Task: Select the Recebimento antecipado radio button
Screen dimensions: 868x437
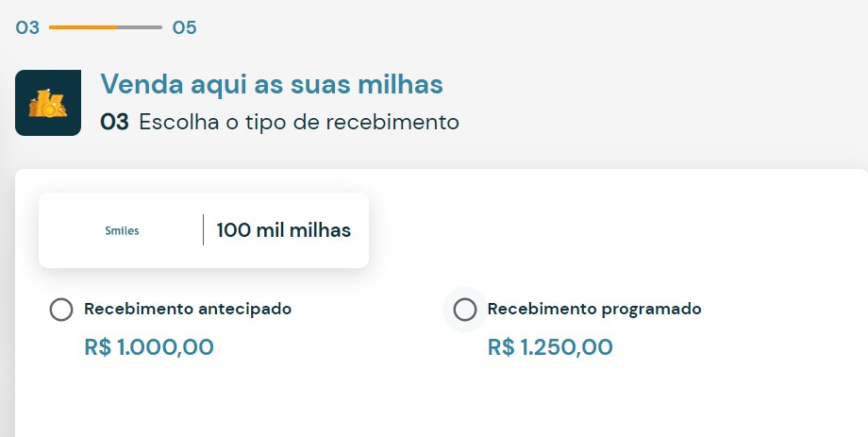Action: 61,310
